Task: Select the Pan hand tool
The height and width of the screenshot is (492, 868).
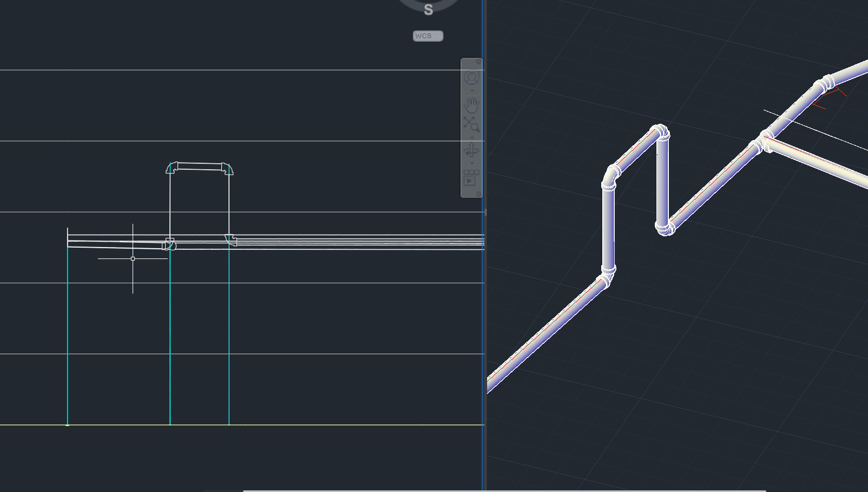Action: click(x=471, y=105)
